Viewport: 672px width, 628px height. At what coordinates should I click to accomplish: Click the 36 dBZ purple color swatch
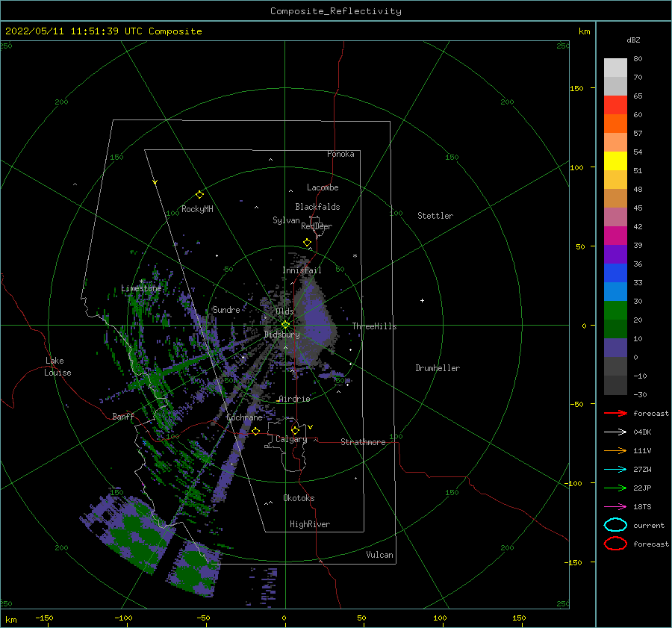pyautogui.click(x=615, y=255)
